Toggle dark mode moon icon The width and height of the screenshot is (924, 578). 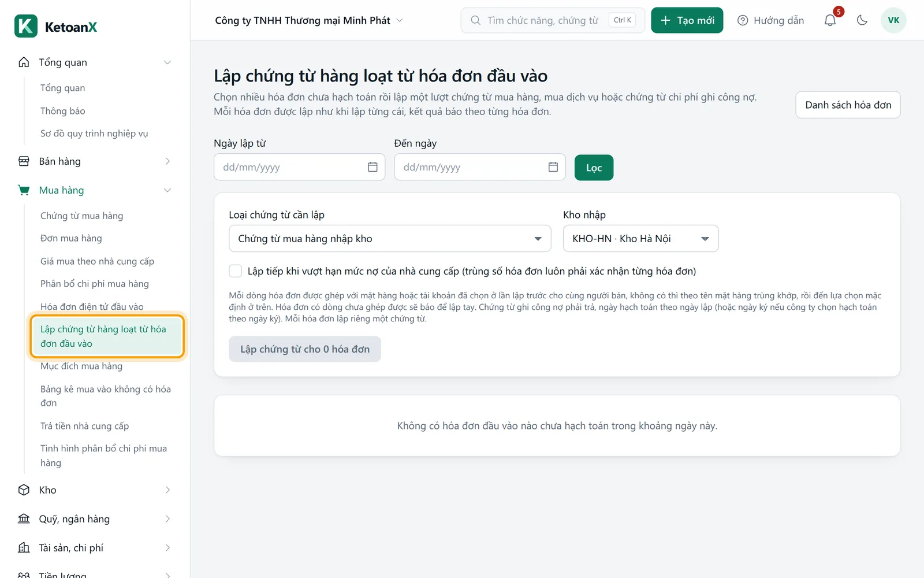[862, 20]
